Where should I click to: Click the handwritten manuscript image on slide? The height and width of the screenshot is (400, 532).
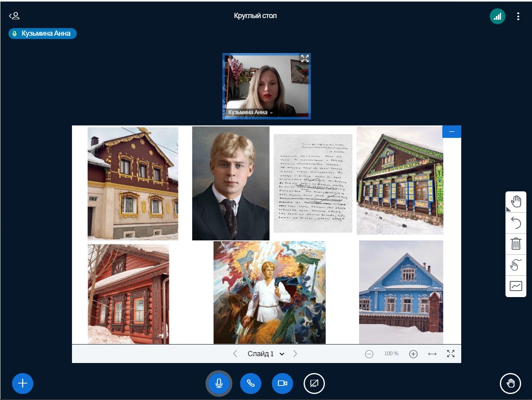(313, 183)
